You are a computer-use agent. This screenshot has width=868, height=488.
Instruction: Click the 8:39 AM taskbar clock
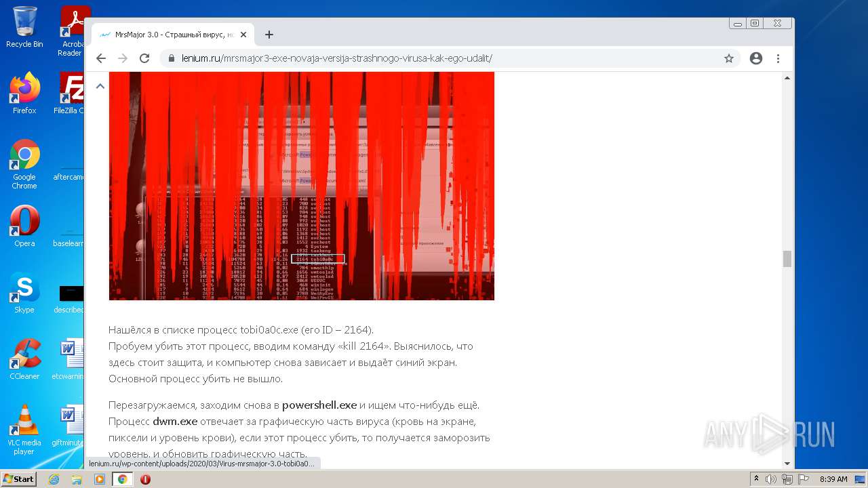tap(833, 479)
